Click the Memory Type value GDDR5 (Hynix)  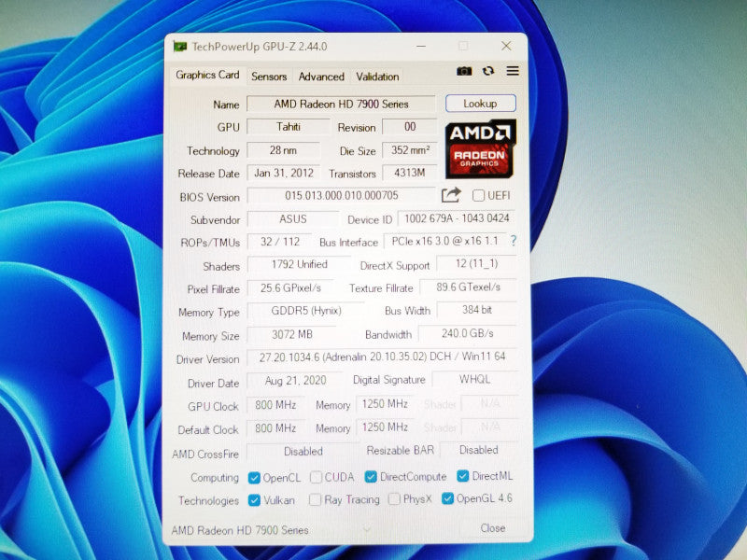(x=306, y=311)
